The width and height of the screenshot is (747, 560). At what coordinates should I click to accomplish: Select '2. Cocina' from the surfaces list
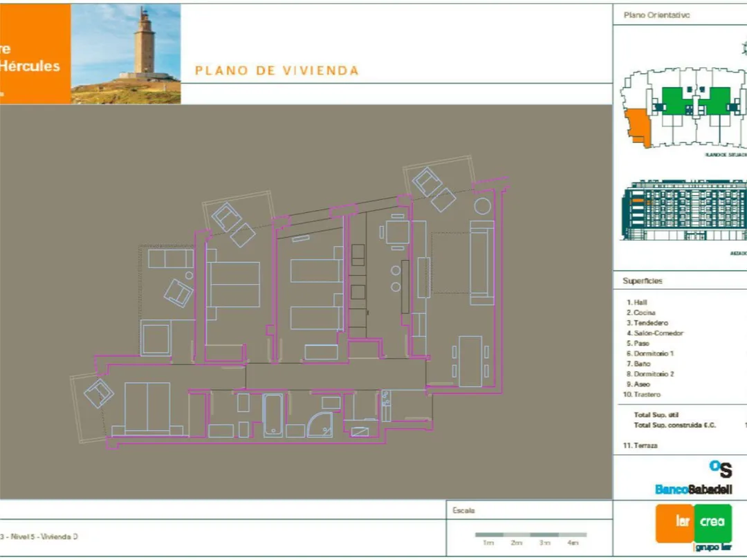coord(642,312)
